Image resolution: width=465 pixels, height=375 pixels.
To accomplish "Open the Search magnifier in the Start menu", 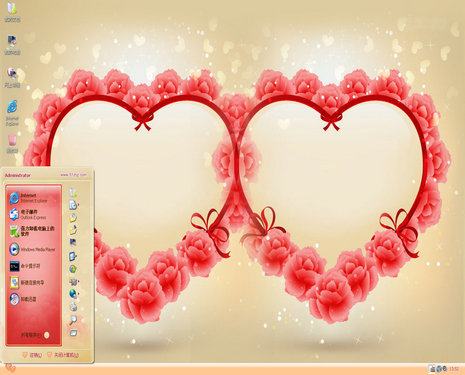I will tap(73, 320).
